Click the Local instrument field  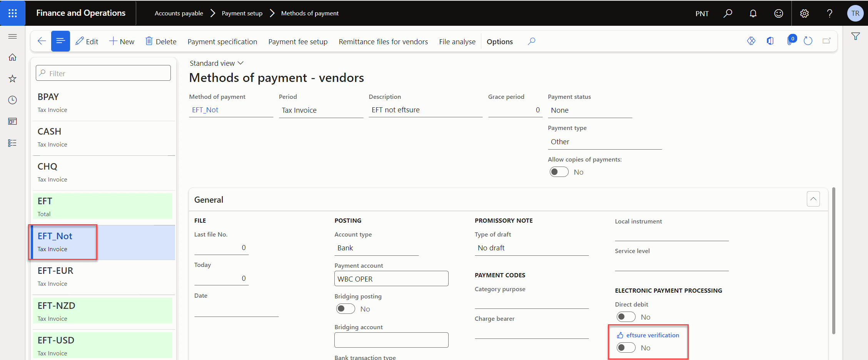pyautogui.click(x=672, y=234)
